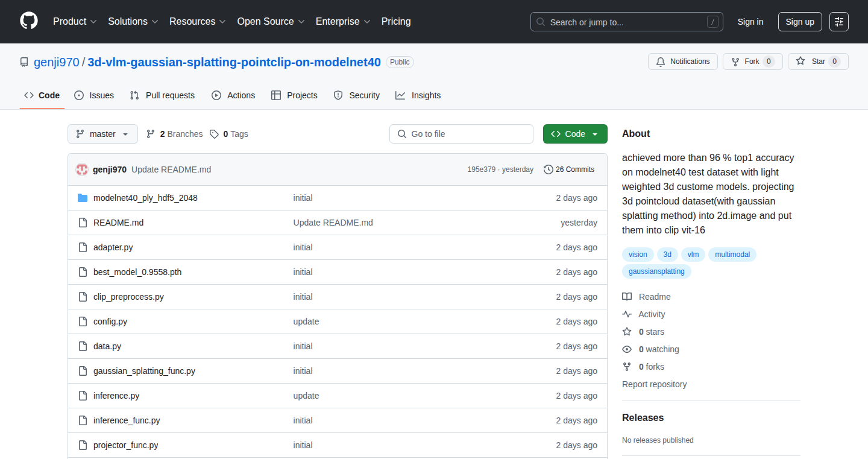The width and height of the screenshot is (868, 459).
Task: Open the best_model_0.9558.pth file name
Action: pos(137,272)
